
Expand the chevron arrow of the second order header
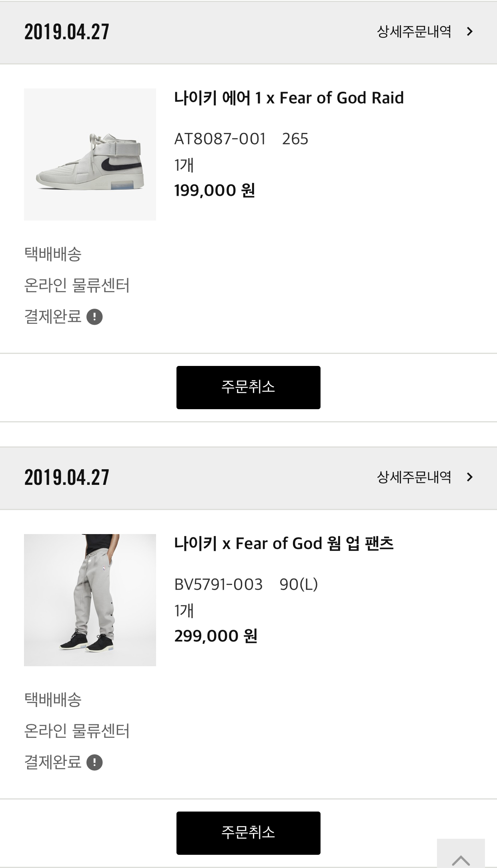pyautogui.click(x=470, y=477)
